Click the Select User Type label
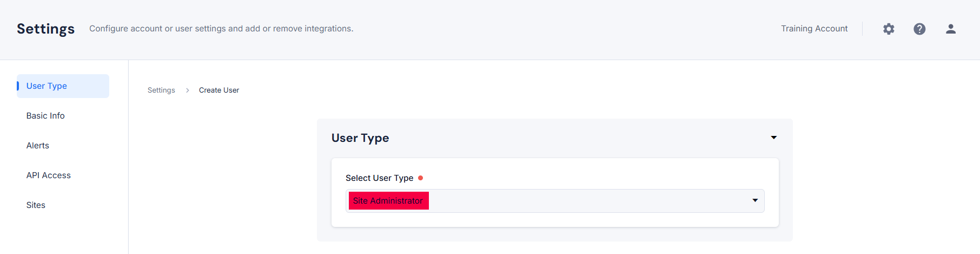 pos(379,178)
